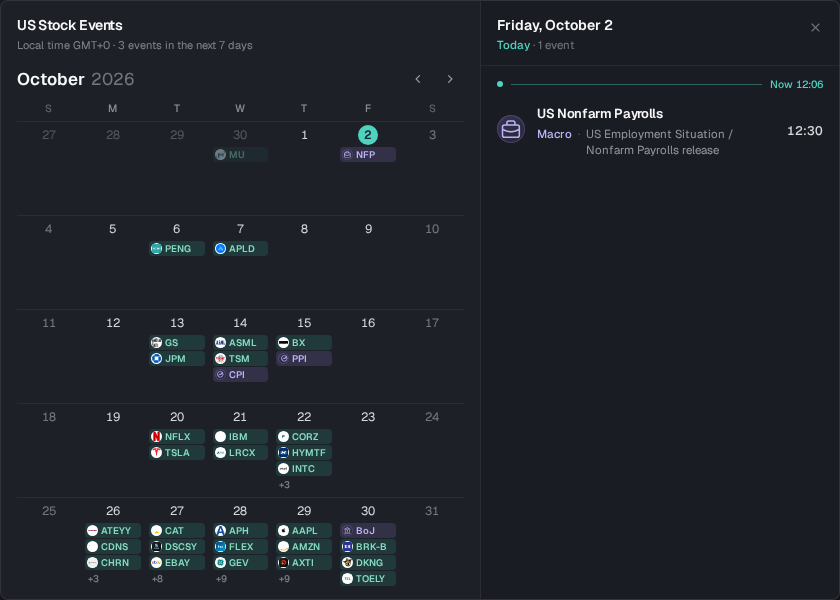Open the DKNG event chip
The height and width of the screenshot is (600, 840).
[368, 562]
